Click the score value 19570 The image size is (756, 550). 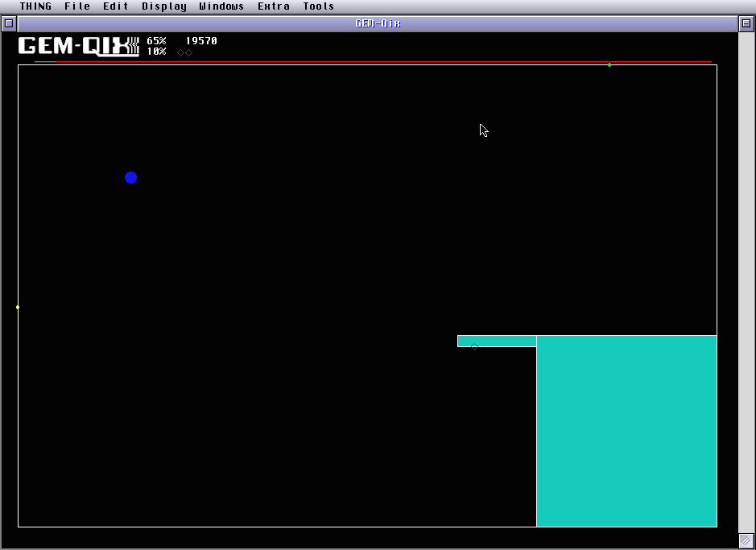tap(201, 41)
